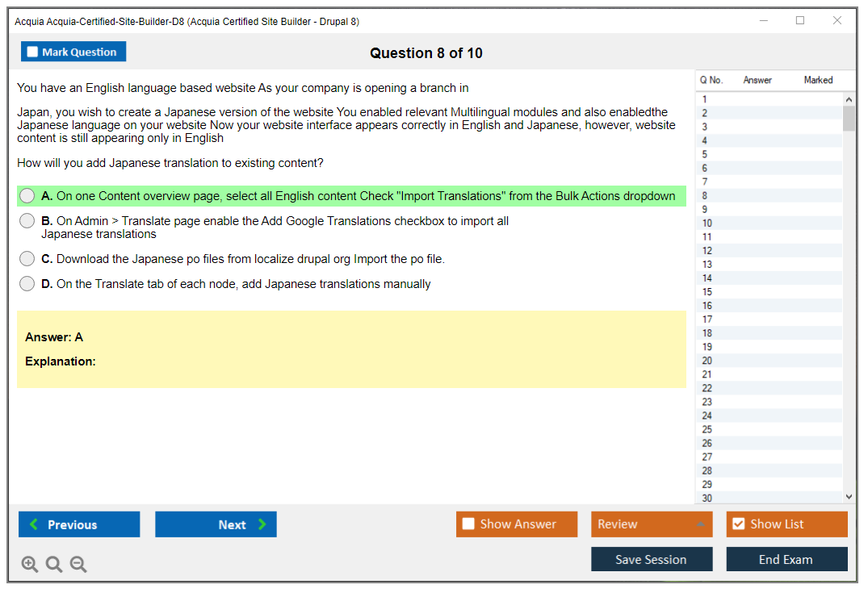Uncheck the Show List checkbox
Viewport: 868px width, 593px height.
point(738,524)
